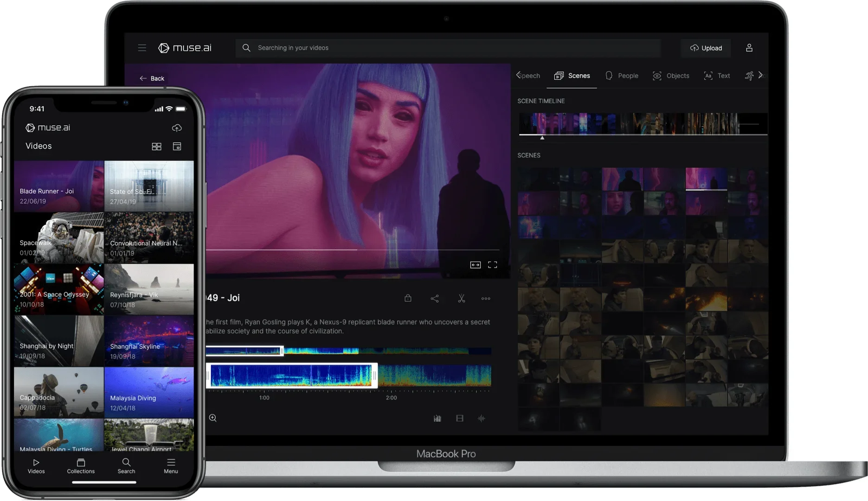Click the search magnifier icon in laptop header

point(246,48)
